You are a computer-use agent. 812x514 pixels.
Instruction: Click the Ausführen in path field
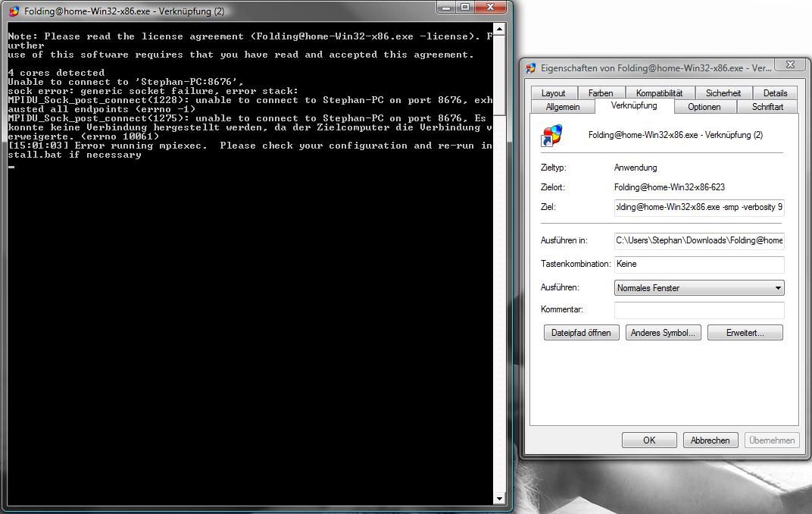pos(699,240)
